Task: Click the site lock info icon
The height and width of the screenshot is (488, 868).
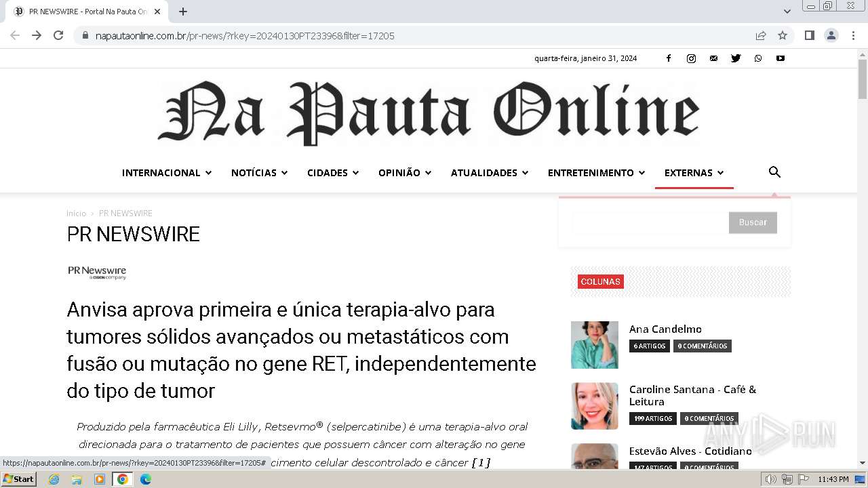Action: coord(85,35)
